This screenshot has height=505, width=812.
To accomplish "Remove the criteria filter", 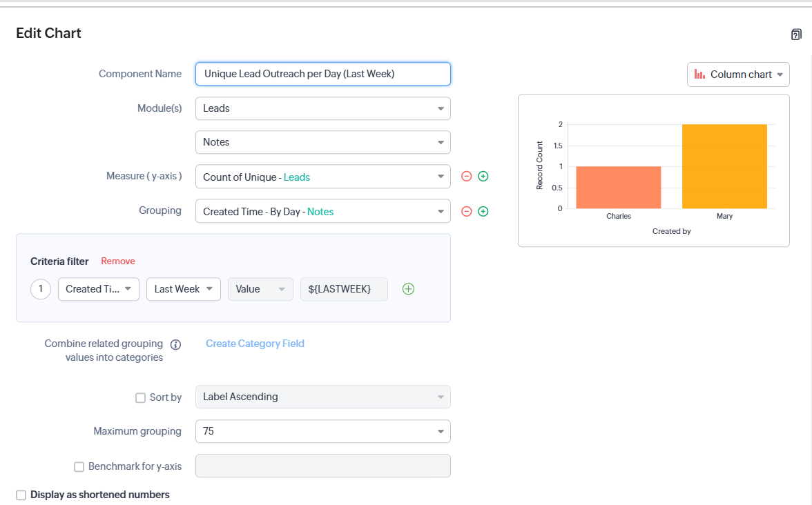I will click(118, 261).
